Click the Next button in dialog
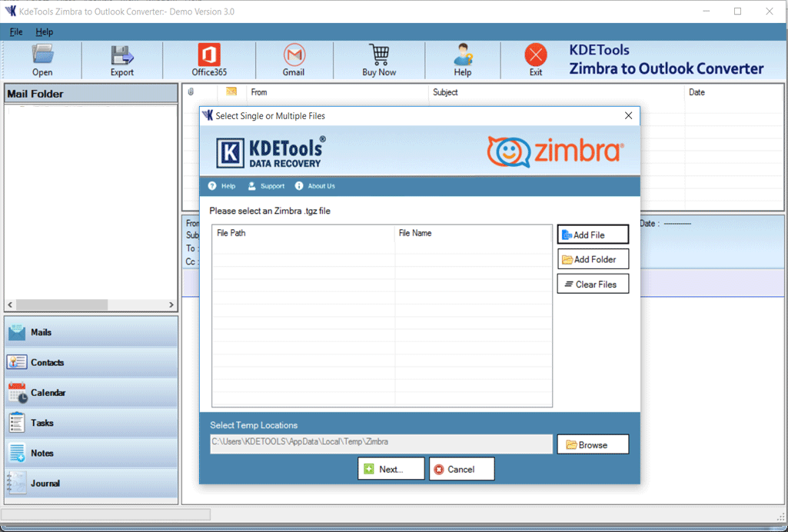The height and width of the screenshot is (532, 788). tap(391, 469)
